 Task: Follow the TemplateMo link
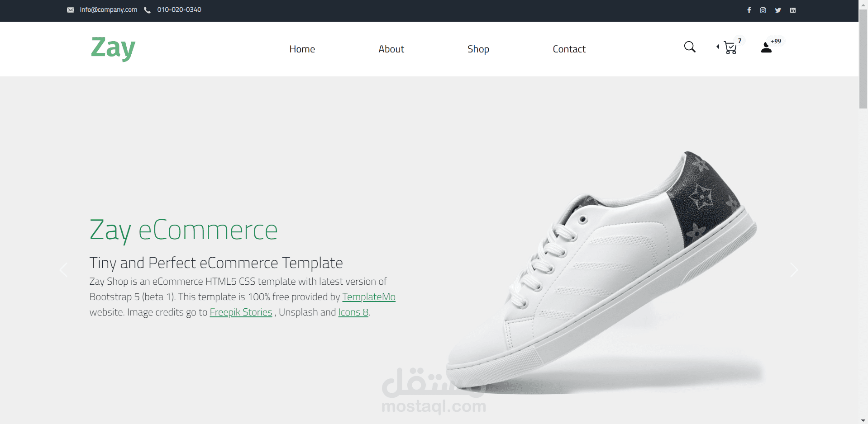coord(369,297)
